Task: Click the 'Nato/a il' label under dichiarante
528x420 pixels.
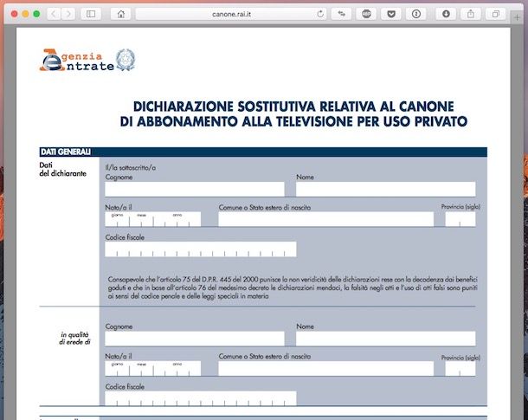Action: point(119,207)
